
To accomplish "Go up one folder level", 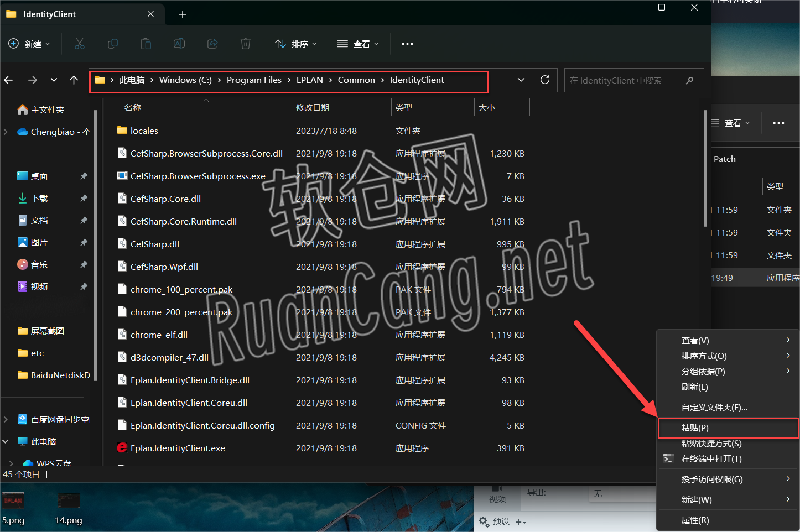I will tap(74, 80).
